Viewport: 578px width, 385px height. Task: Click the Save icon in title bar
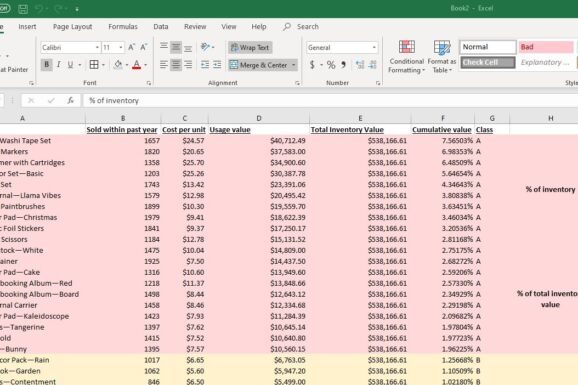tap(23, 9)
